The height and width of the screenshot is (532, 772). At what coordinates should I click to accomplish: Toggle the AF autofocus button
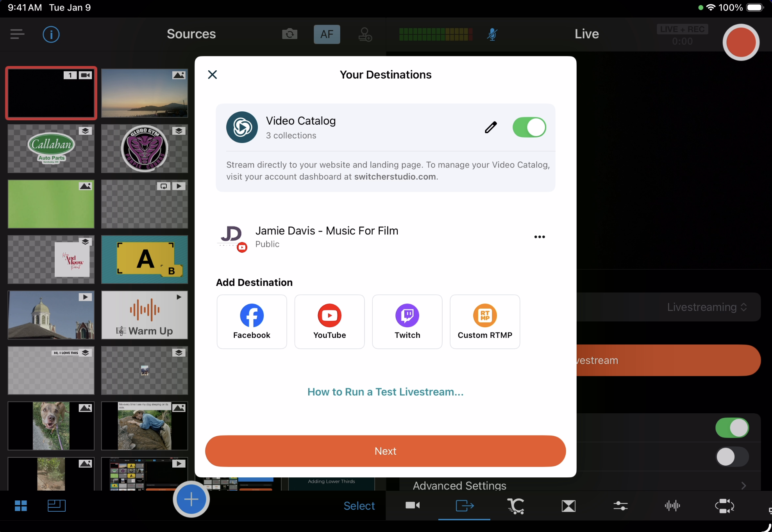coord(327,34)
